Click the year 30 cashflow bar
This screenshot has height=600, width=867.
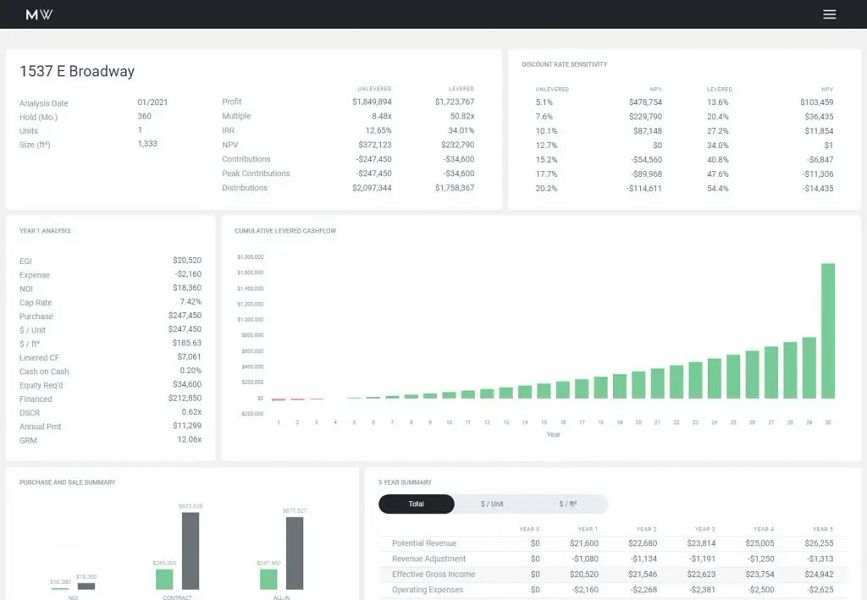[x=828, y=331]
